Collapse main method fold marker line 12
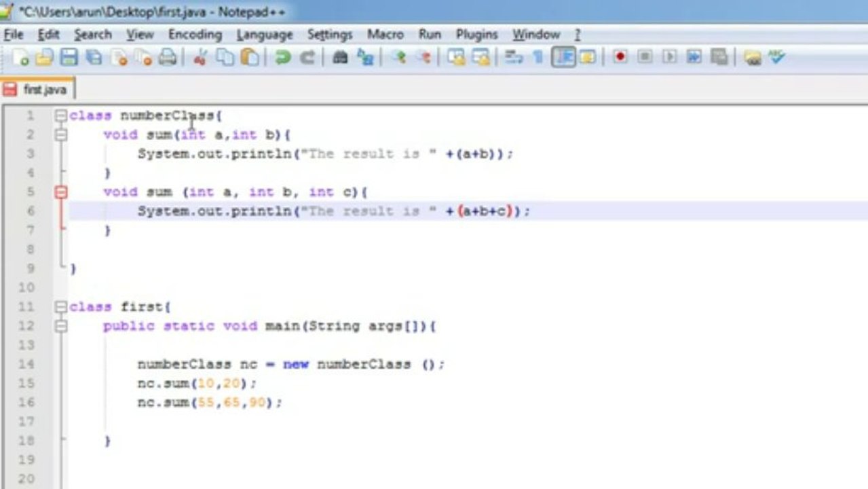 pos(61,326)
